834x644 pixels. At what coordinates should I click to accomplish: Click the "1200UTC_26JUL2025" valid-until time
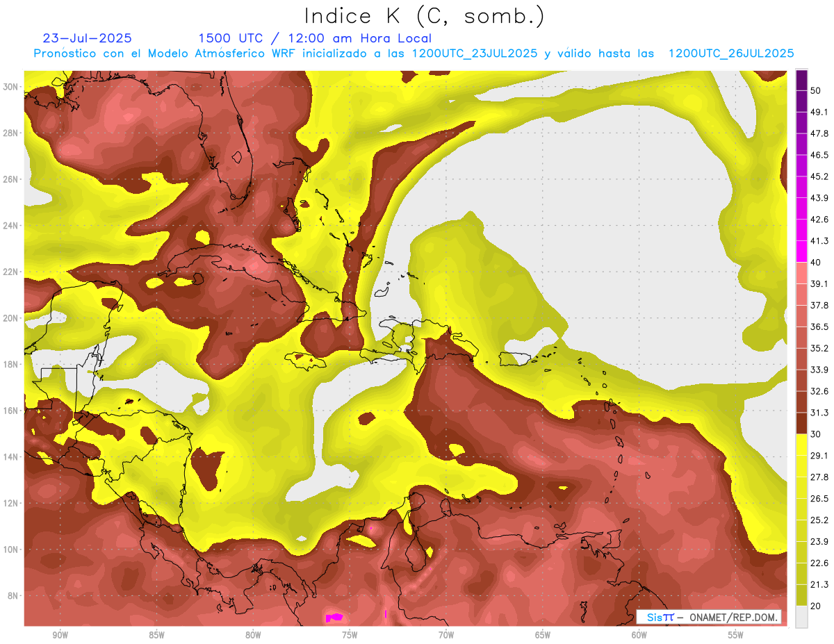(x=731, y=53)
